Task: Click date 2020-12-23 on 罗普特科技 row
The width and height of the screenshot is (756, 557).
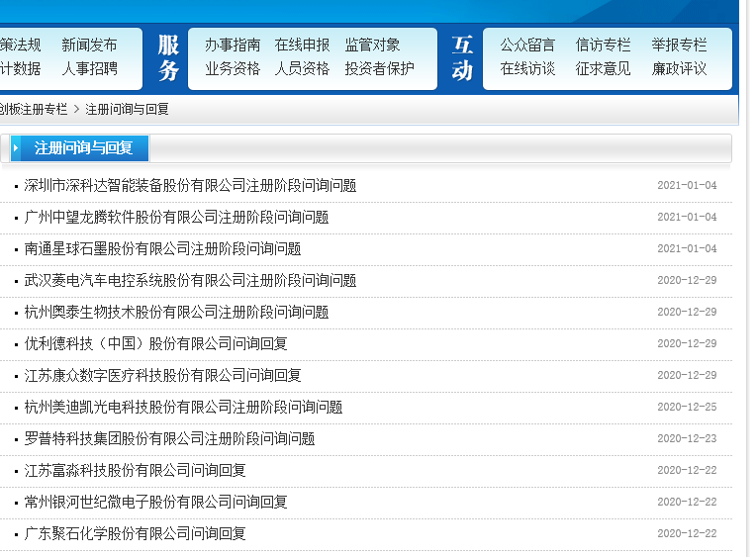Action: pyautogui.click(x=687, y=439)
